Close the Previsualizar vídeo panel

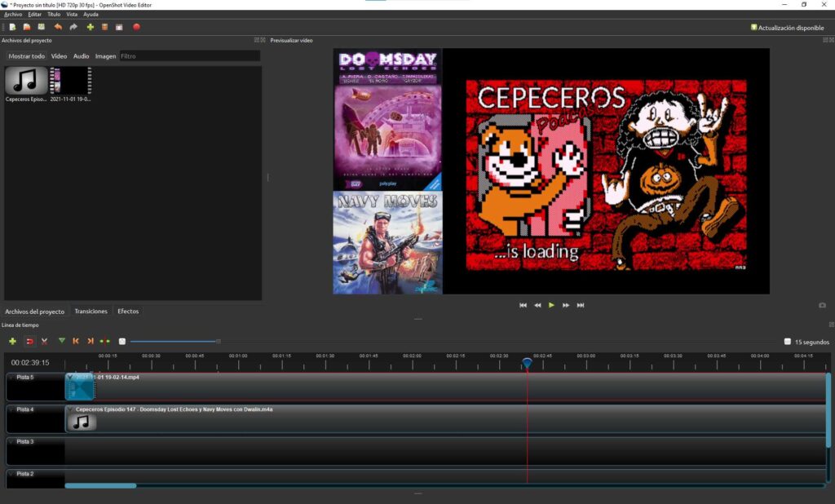(831, 40)
